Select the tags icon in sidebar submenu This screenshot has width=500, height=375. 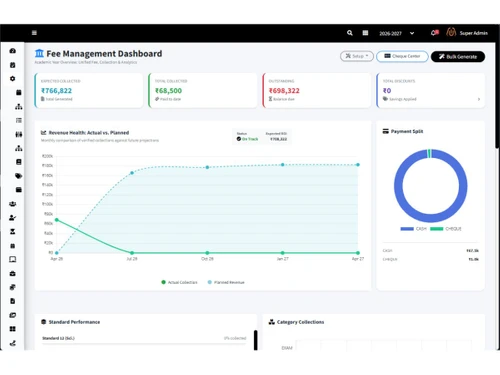[x=19, y=176]
